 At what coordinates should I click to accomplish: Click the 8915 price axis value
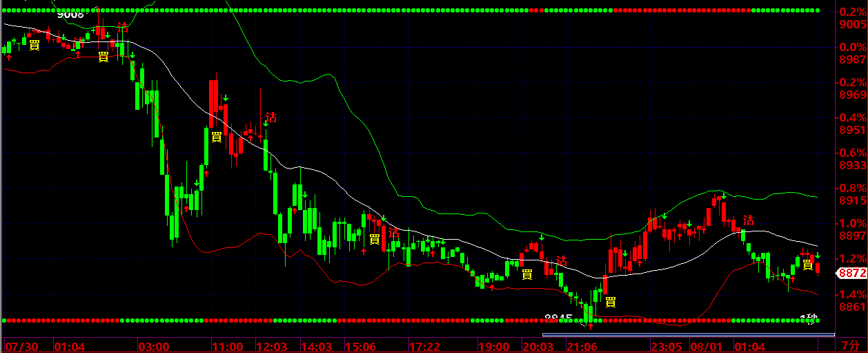[854, 200]
